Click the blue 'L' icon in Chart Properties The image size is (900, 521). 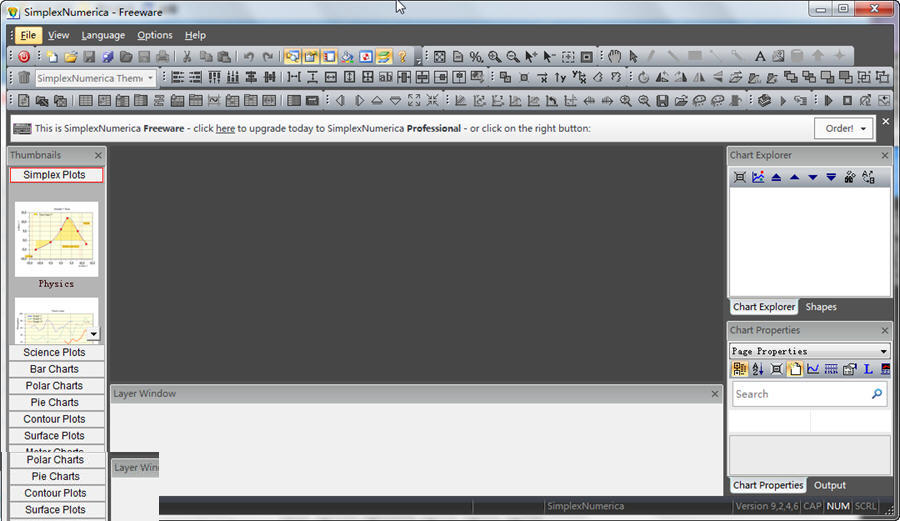click(x=868, y=369)
